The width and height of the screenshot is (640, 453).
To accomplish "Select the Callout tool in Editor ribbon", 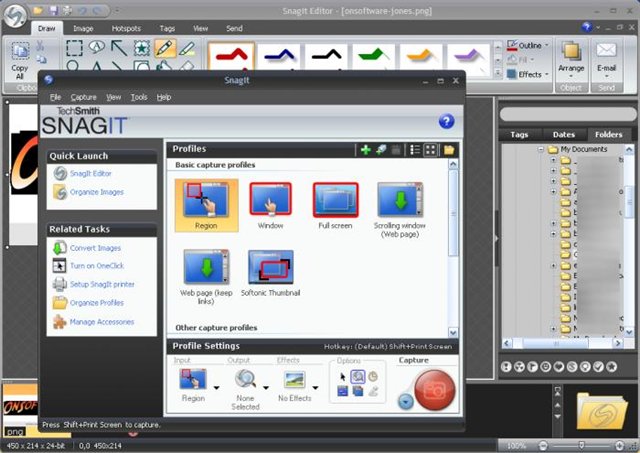I will pyautogui.click(x=97, y=47).
